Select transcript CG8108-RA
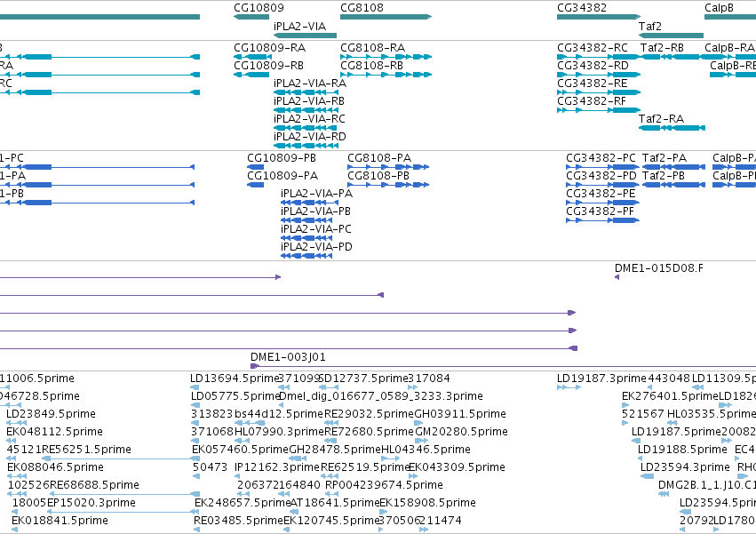 click(x=373, y=48)
